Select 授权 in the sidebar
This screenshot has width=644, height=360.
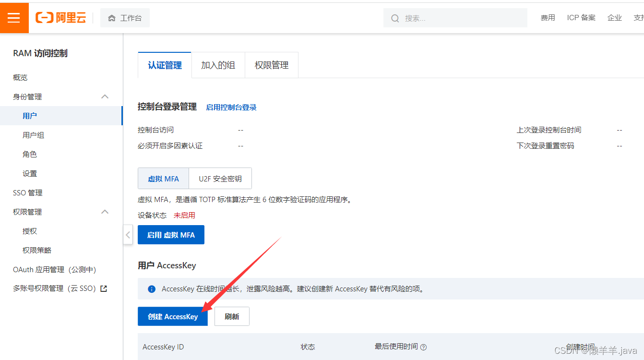[30, 231]
